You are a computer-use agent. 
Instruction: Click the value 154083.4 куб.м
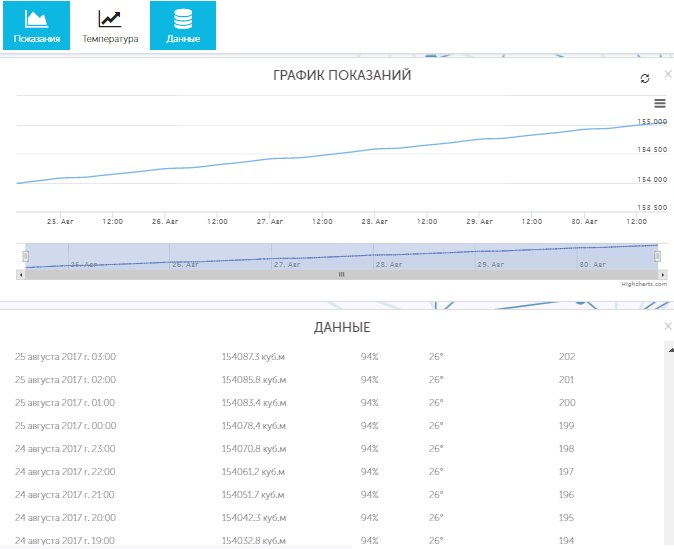pos(254,403)
